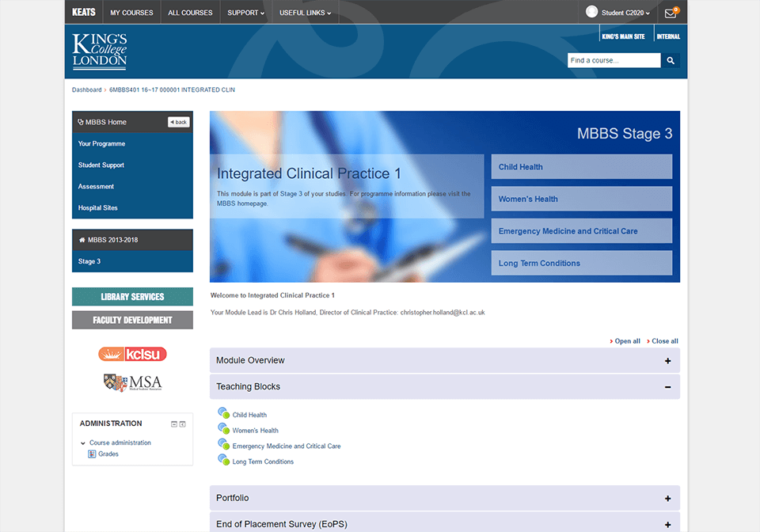Image resolution: width=760 pixels, height=532 pixels.
Task: Click the Course administration link
Action: coord(120,443)
